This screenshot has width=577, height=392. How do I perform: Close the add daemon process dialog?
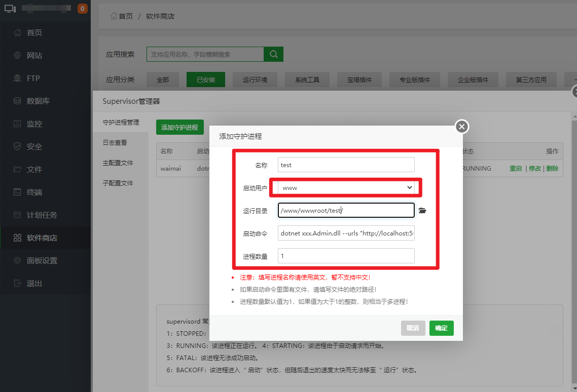coord(461,127)
